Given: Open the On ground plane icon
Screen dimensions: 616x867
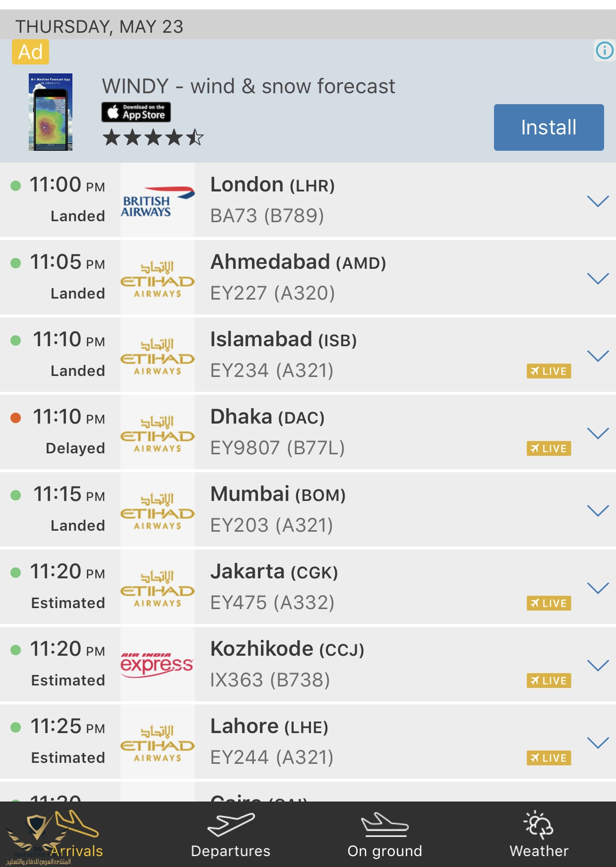Looking at the screenshot, I should pyautogui.click(x=384, y=824).
